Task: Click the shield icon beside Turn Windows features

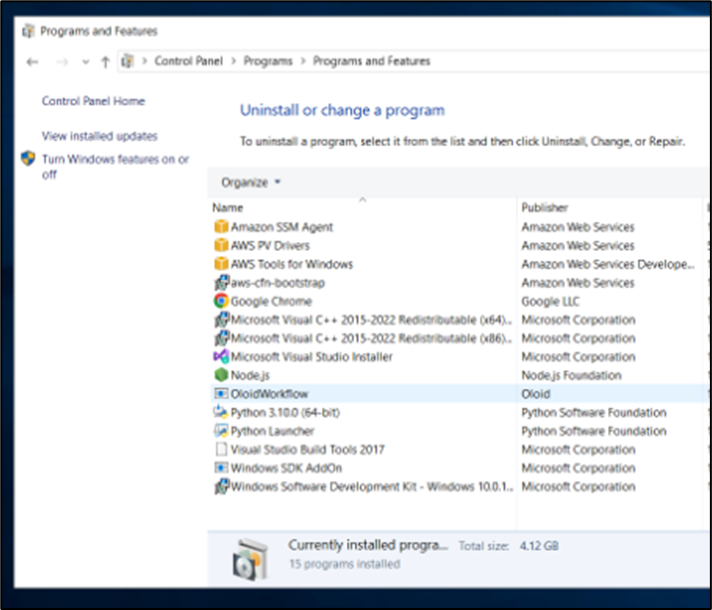Action: point(28,159)
